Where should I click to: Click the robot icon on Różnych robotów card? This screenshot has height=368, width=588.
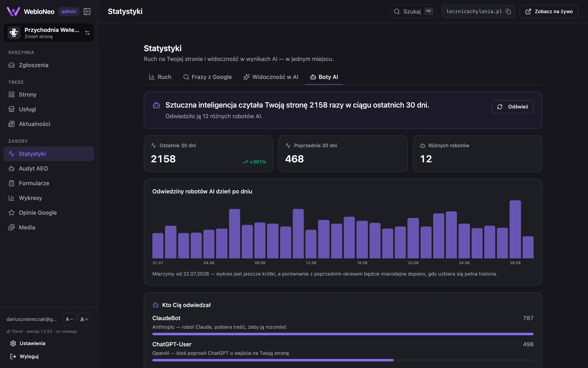pos(422,146)
